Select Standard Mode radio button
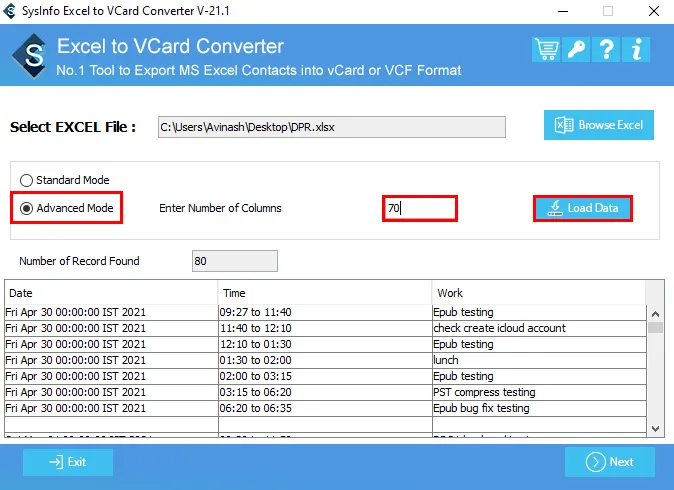 [26, 180]
